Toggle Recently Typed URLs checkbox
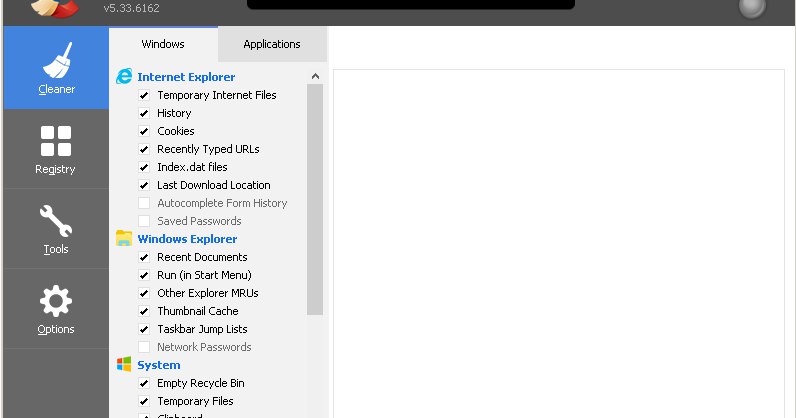Image resolution: width=796 pixels, height=418 pixels. (144, 149)
